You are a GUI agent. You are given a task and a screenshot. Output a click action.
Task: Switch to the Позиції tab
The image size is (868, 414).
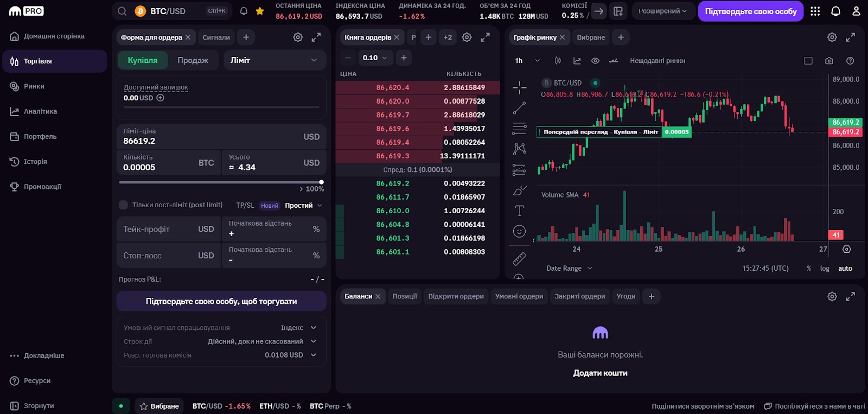405,296
